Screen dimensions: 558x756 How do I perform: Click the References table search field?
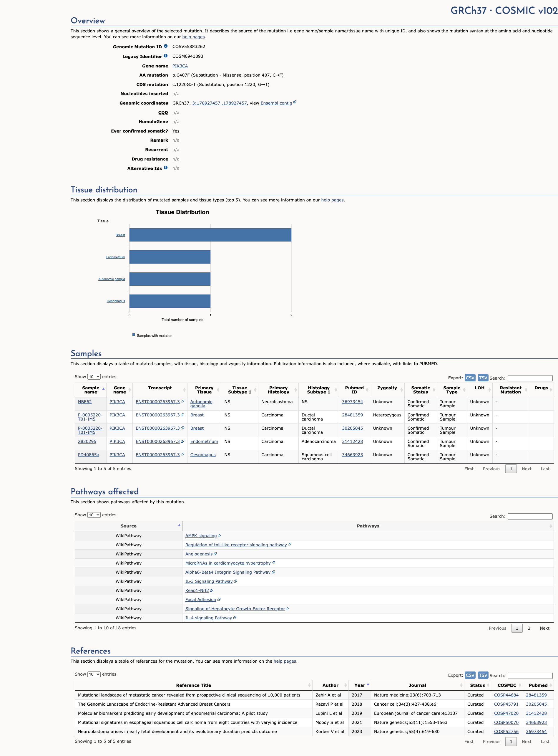pyautogui.click(x=530, y=675)
